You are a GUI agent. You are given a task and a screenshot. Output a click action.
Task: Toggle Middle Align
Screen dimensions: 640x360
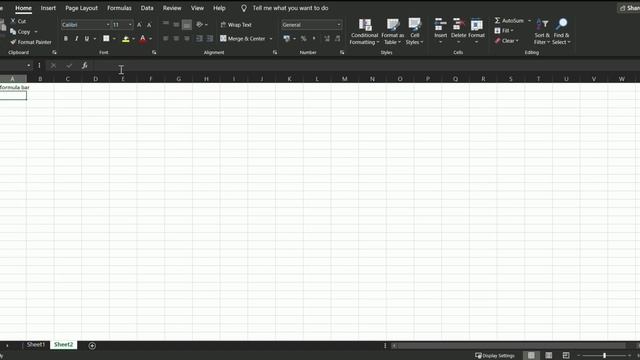[x=176, y=24]
